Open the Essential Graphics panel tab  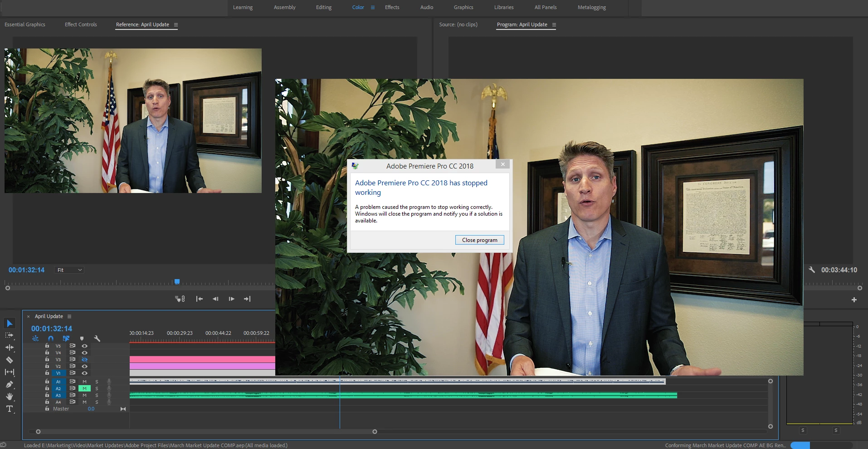point(25,24)
